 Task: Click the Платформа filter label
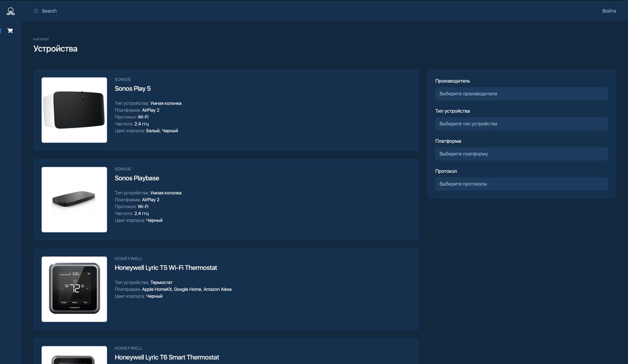click(448, 141)
